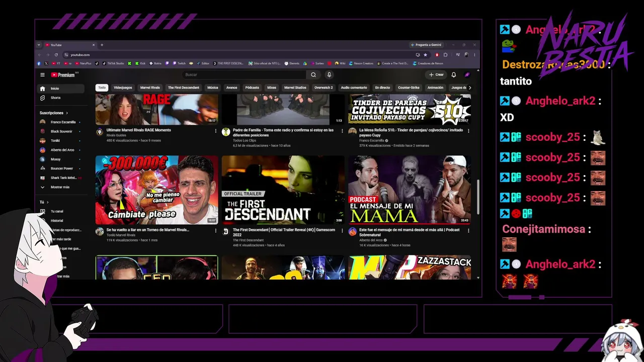Open Franco Escamilla subscription

61,122
